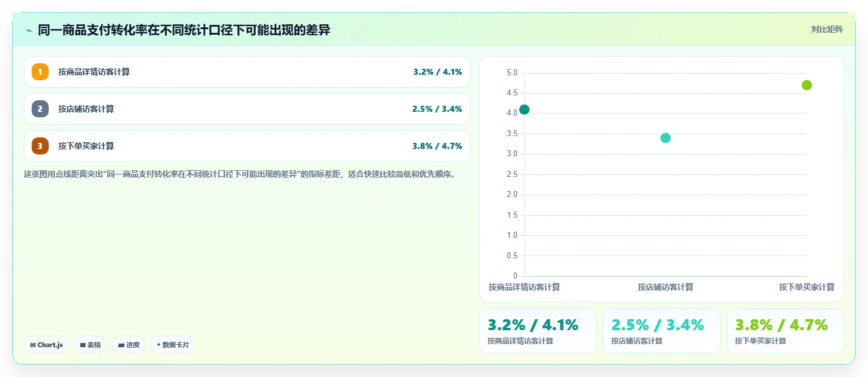Click the x-axis label 按店铺访客计算
Viewport: 868px width, 377px height.
coord(665,287)
